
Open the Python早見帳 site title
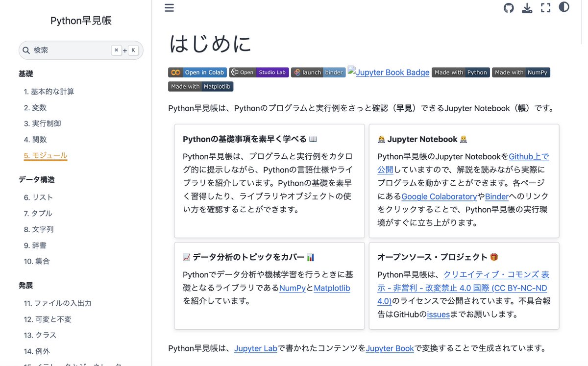click(x=81, y=21)
